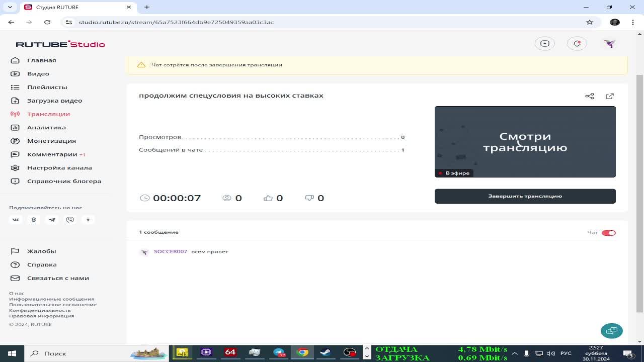Open О нас link
The height and width of the screenshot is (362, 644).
[17, 293]
